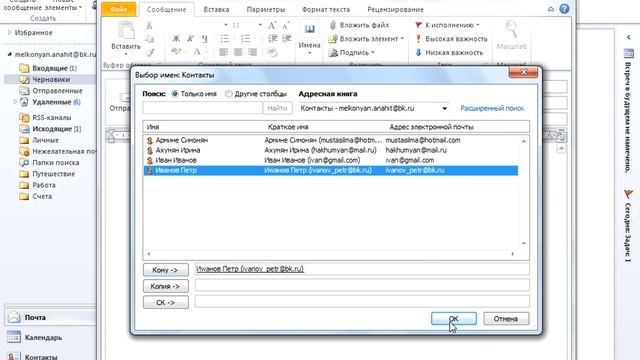Toggle bold Ж in the message ribbon
This screenshot has height=360, width=640.
pos(176,39)
